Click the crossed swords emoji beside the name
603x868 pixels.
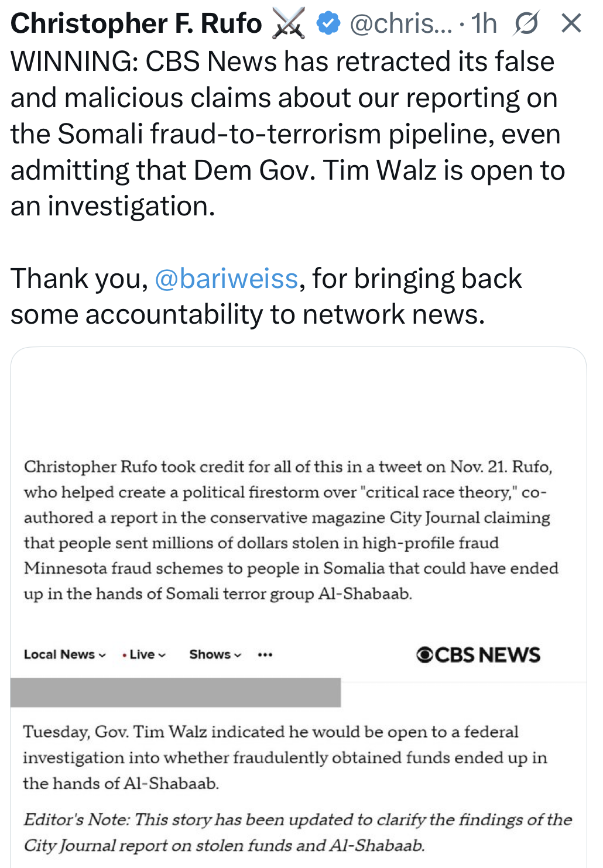click(289, 24)
